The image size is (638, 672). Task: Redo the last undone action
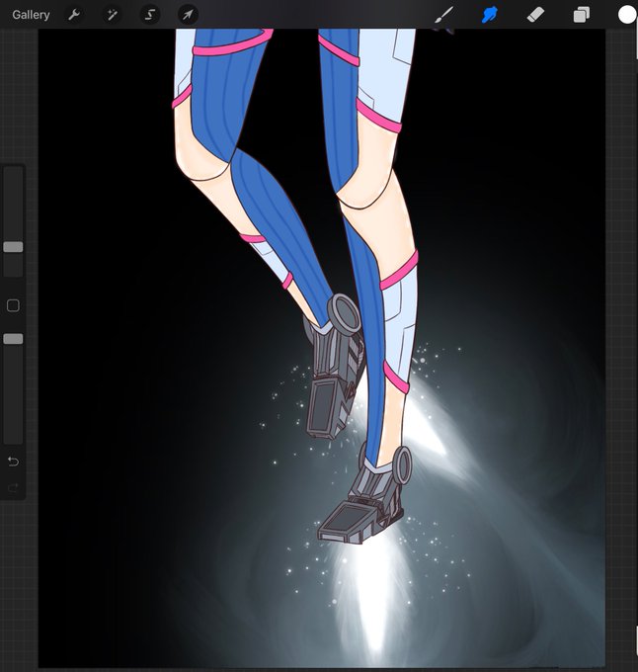click(13, 488)
